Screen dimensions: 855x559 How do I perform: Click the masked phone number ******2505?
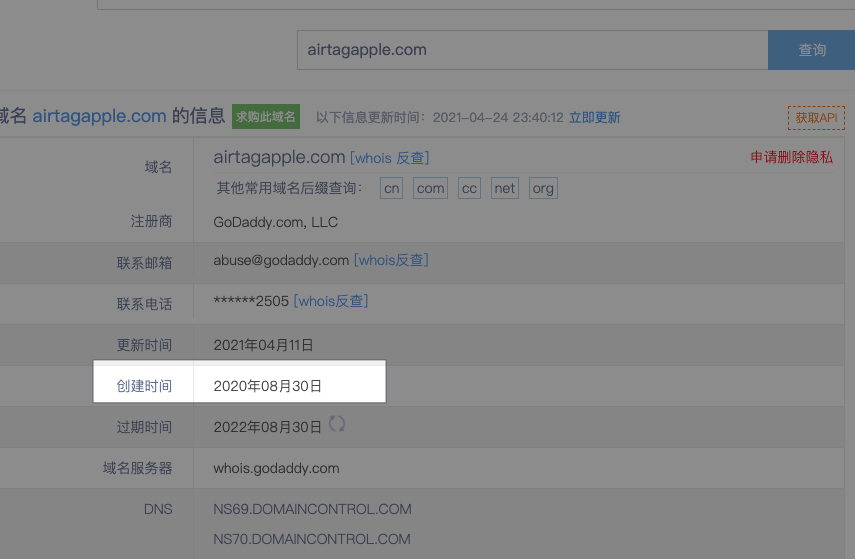click(251, 301)
